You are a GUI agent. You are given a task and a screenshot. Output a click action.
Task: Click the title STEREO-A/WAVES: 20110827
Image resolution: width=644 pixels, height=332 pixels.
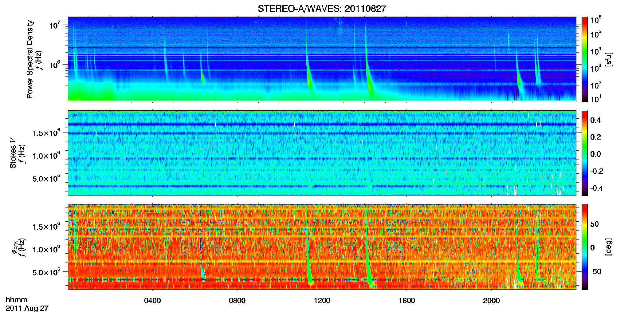click(322, 9)
